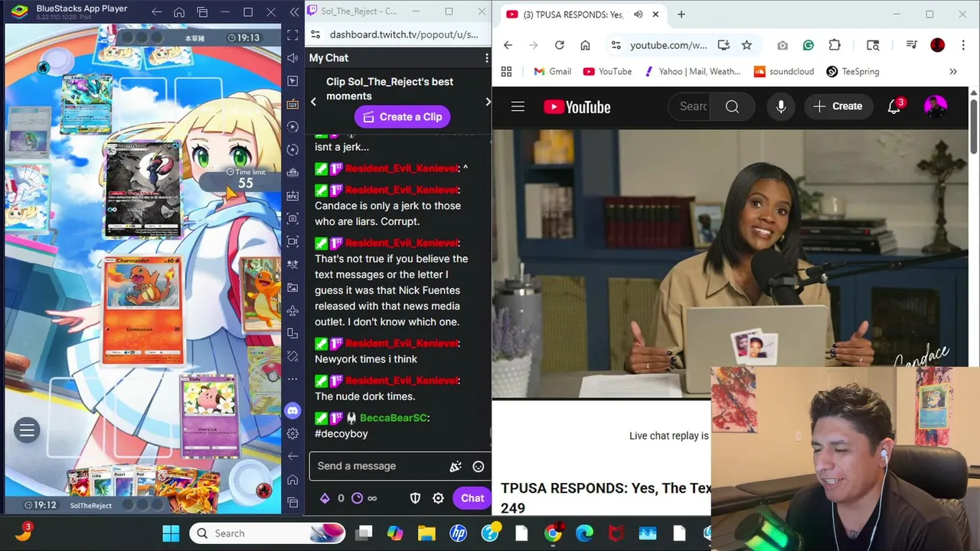Open the Chrome extensions puzzle icon
The width and height of the screenshot is (980, 551).
pyautogui.click(x=835, y=45)
